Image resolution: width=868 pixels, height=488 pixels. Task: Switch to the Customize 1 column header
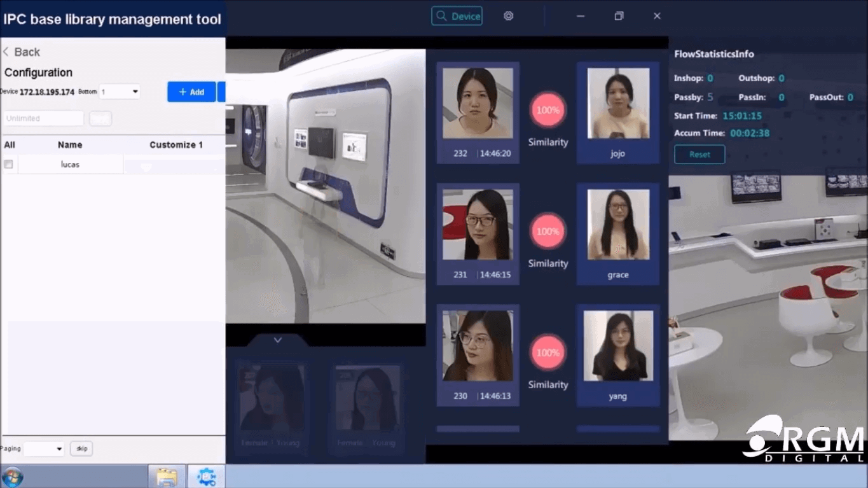(176, 144)
